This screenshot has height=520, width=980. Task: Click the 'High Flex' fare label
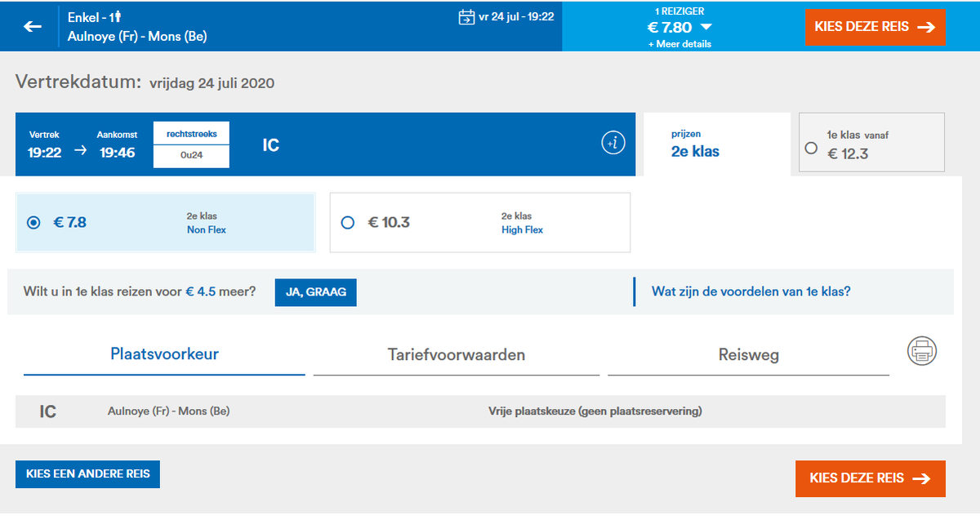(x=522, y=230)
